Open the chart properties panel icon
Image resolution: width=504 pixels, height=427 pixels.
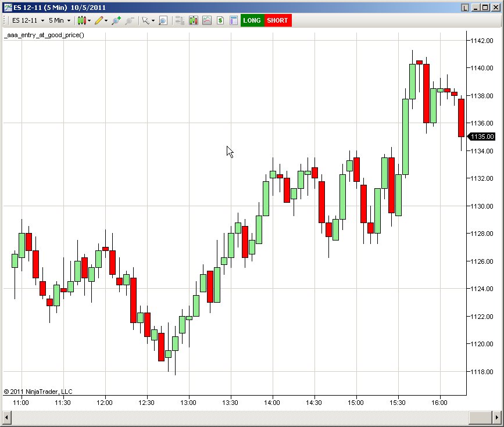pyautogui.click(x=234, y=20)
